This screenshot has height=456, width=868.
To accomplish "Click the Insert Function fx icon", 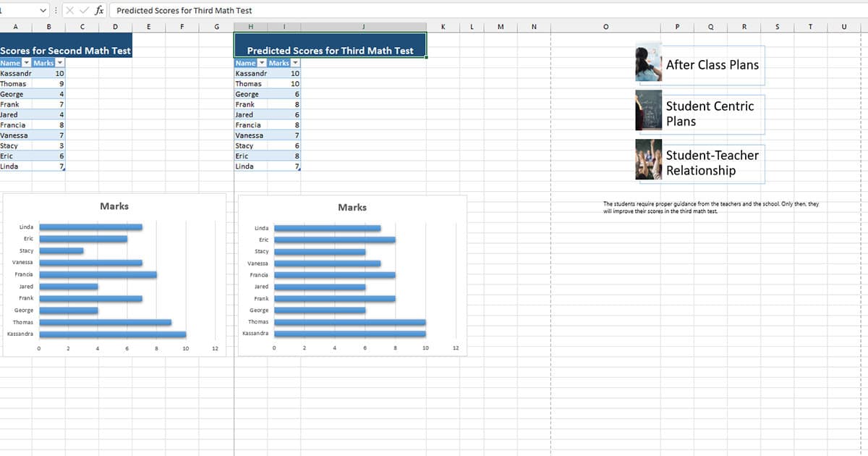I will tap(99, 10).
